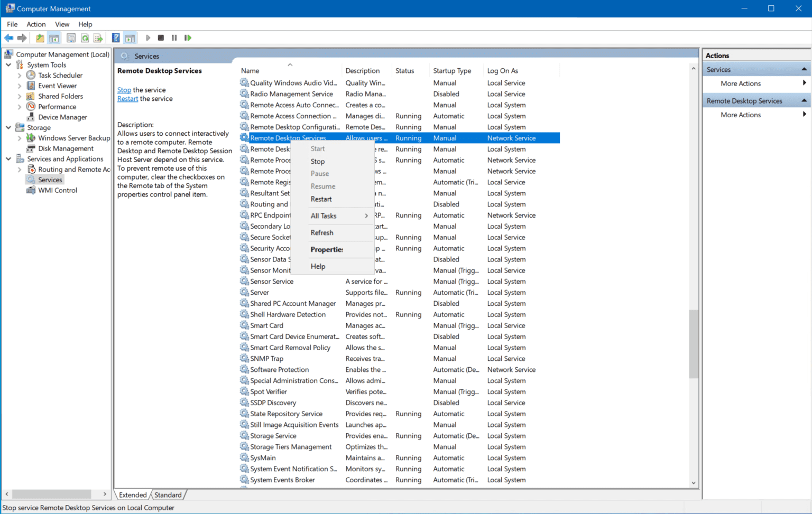Click the Properties icon in the toolbar
Screen dimensions: 812x514
[71, 38]
